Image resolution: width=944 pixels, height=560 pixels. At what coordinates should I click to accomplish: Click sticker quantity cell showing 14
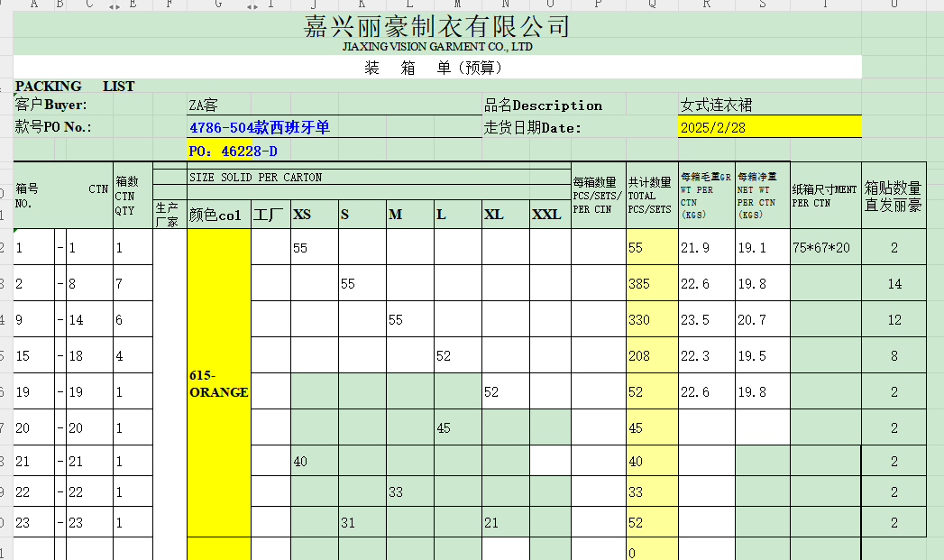[x=894, y=284]
